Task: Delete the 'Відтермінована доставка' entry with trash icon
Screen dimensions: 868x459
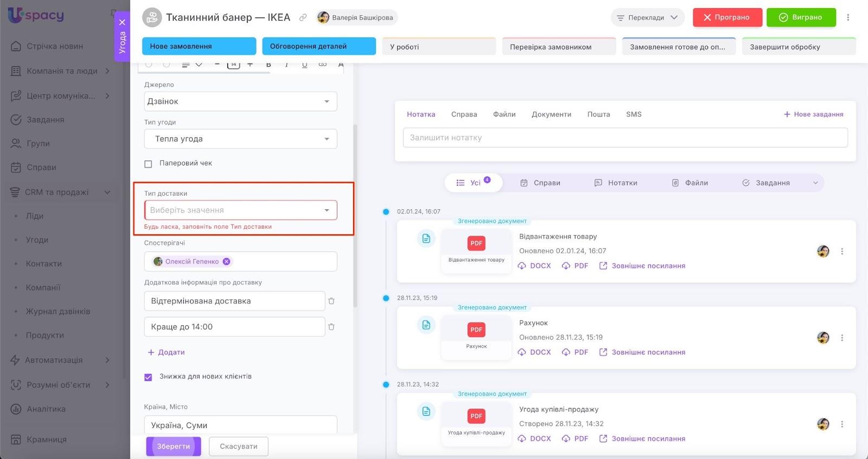Action: pyautogui.click(x=331, y=301)
